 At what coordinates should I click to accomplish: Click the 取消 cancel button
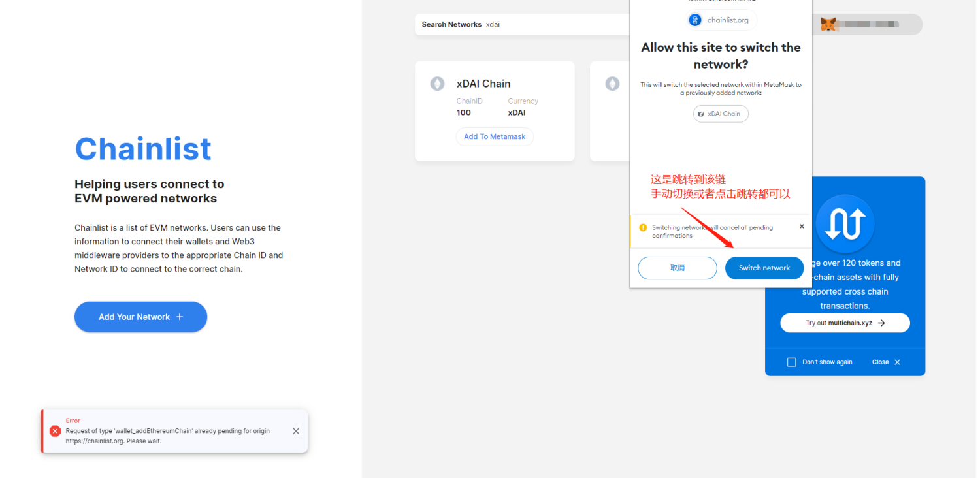point(678,268)
